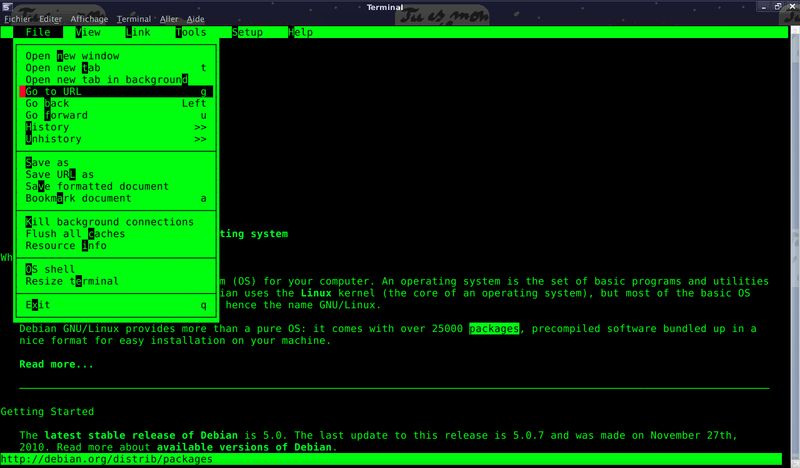Follow the Linux kernel link
800x468 pixels.
coord(316,293)
